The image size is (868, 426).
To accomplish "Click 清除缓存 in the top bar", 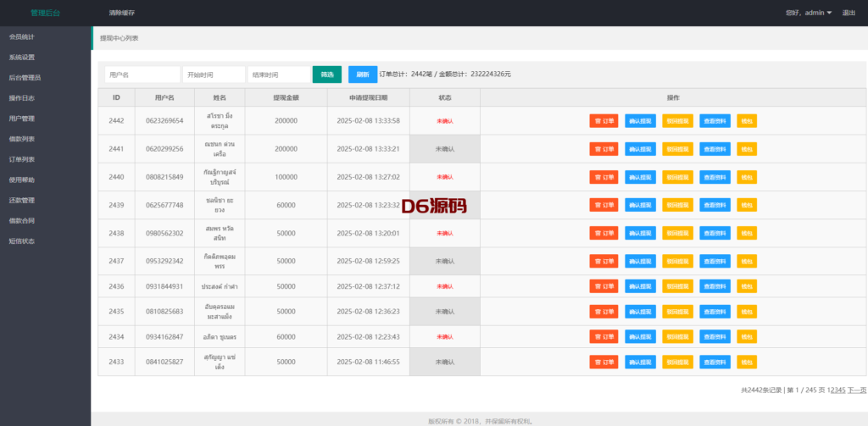I will [x=122, y=13].
